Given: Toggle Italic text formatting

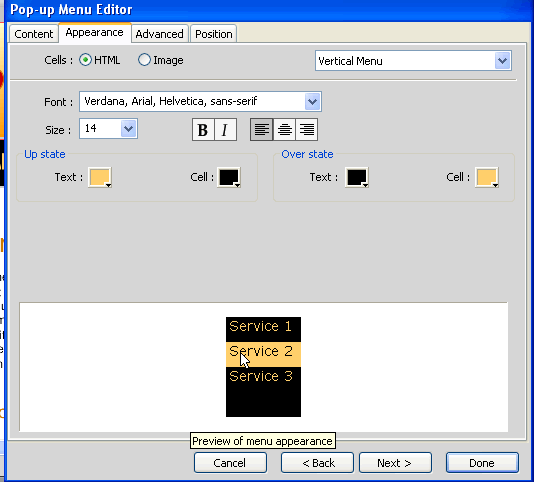Looking at the screenshot, I should point(225,129).
